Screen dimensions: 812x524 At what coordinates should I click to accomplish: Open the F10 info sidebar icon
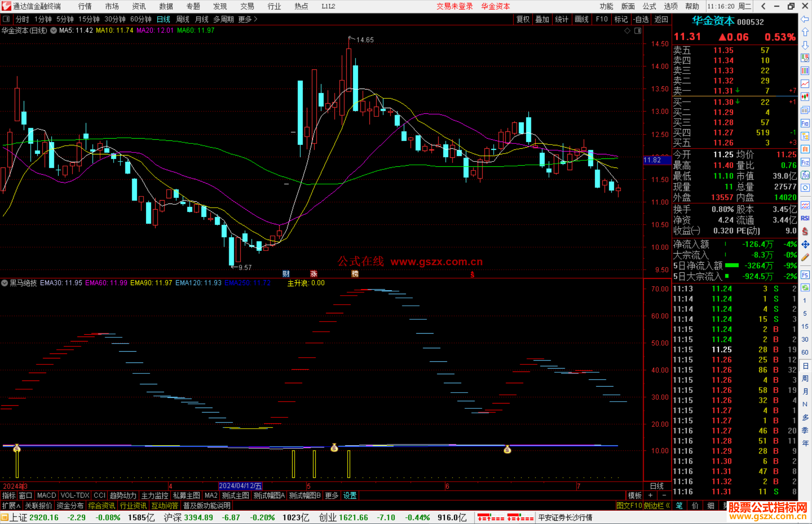[805, 123]
